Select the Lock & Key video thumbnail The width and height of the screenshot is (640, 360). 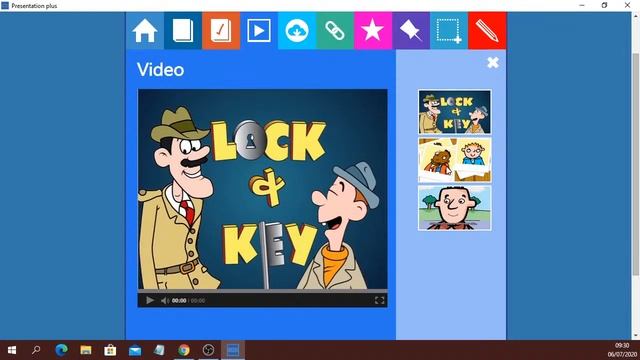(x=455, y=112)
